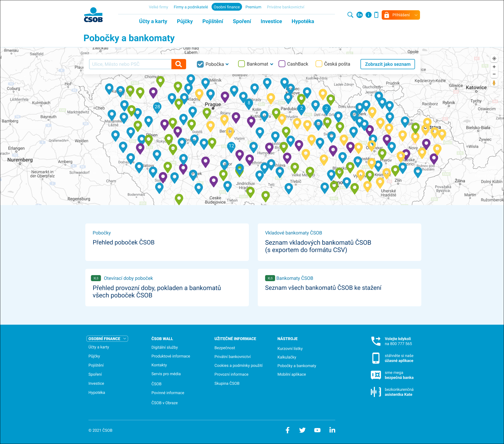Open Street View pegman icon

point(494,83)
